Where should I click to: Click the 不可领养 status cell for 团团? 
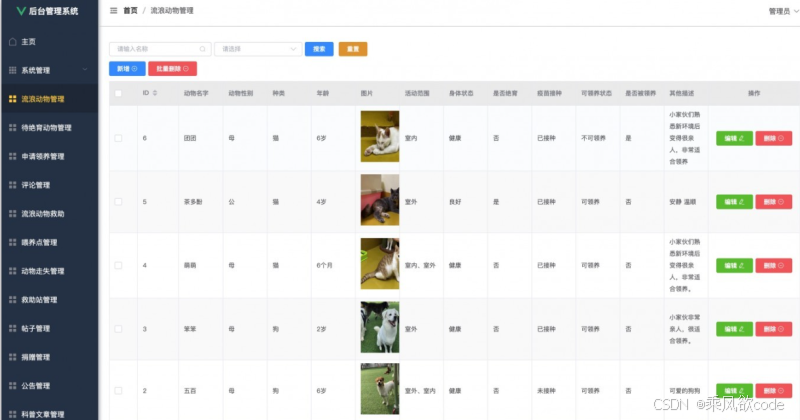pyautogui.click(x=593, y=138)
